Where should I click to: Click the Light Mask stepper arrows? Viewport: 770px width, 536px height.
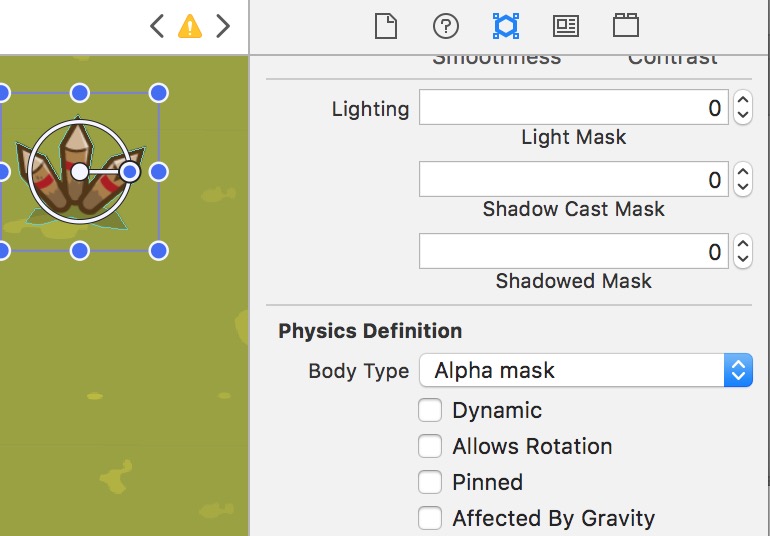742,108
